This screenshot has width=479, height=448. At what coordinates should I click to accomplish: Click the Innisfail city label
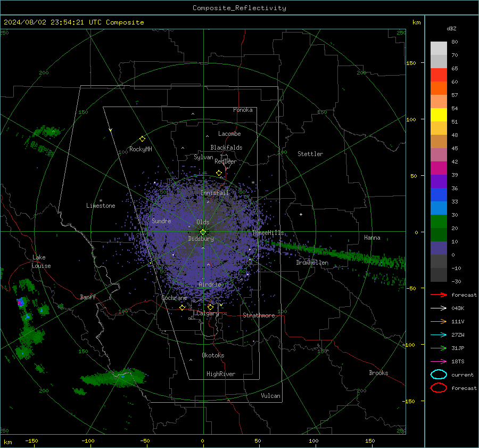tap(215, 193)
